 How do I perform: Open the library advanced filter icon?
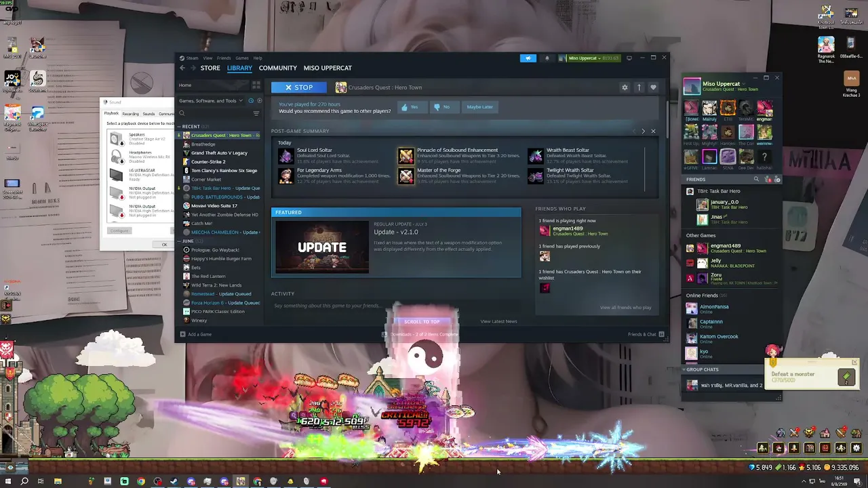[256, 113]
